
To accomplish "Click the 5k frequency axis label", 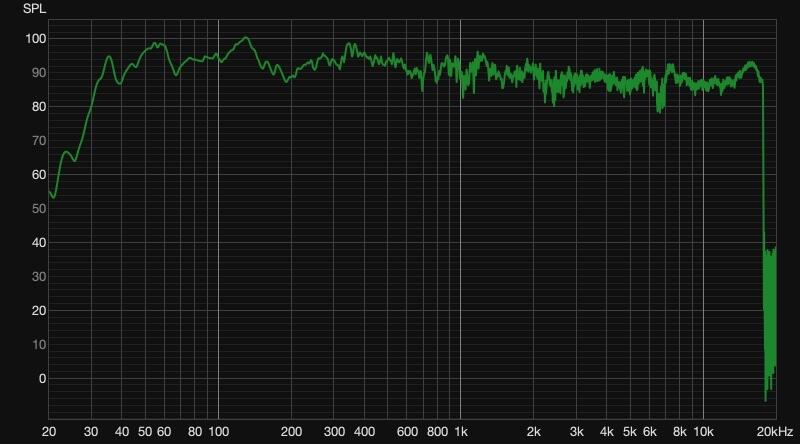I will pos(630,432).
